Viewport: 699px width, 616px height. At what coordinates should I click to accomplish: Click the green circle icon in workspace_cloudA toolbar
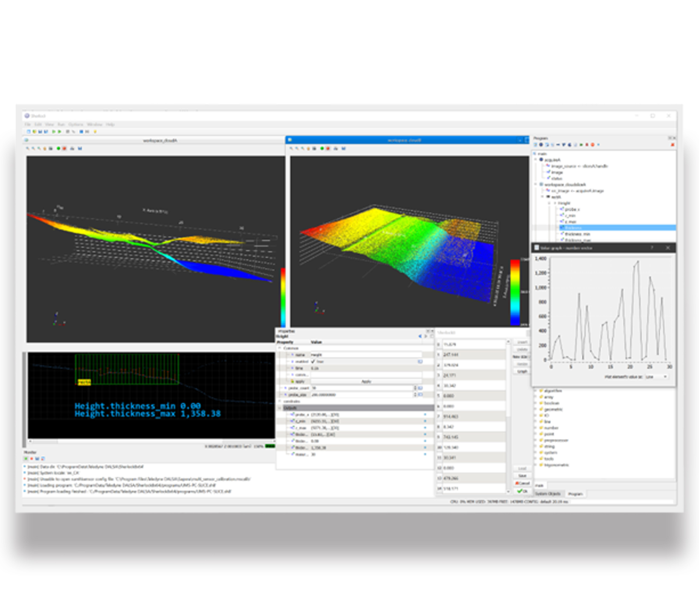[58, 148]
